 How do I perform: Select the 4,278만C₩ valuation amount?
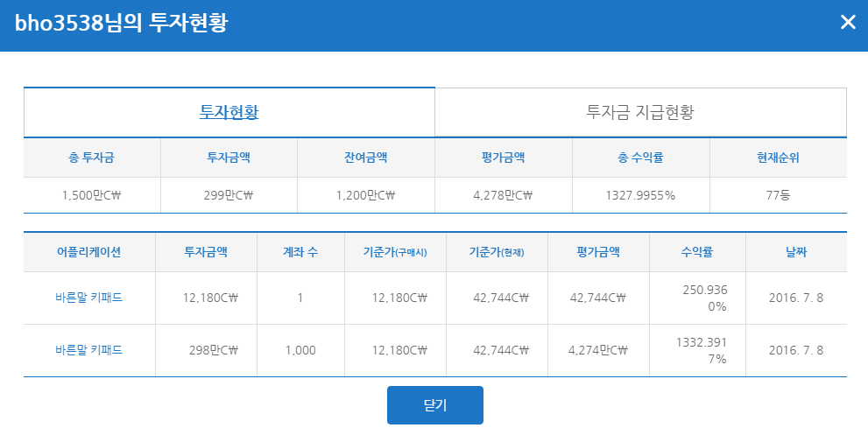pyautogui.click(x=503, y=195)
